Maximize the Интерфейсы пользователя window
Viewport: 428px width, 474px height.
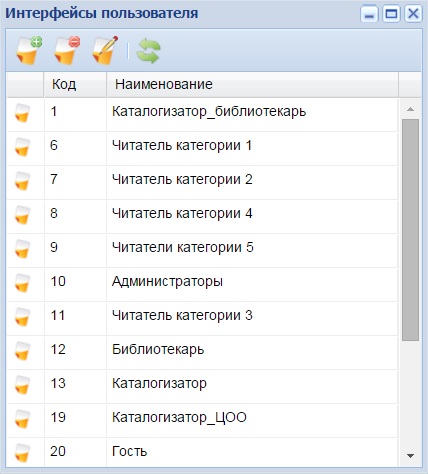(x=391, y=14)
